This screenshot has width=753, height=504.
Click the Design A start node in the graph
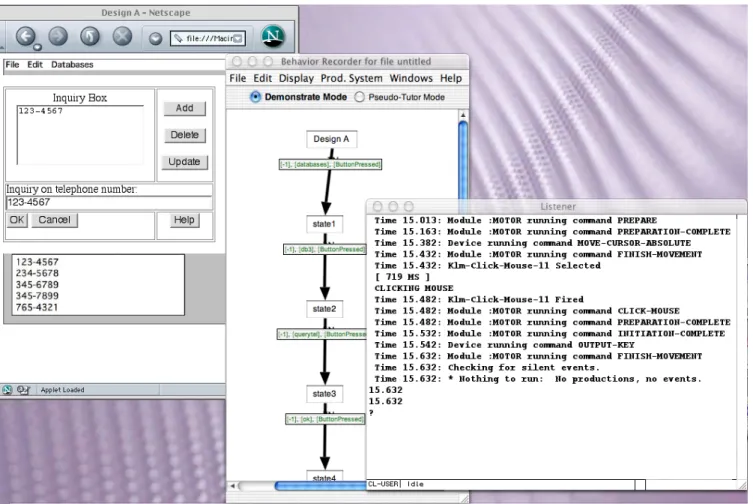[x=331, y=139]
